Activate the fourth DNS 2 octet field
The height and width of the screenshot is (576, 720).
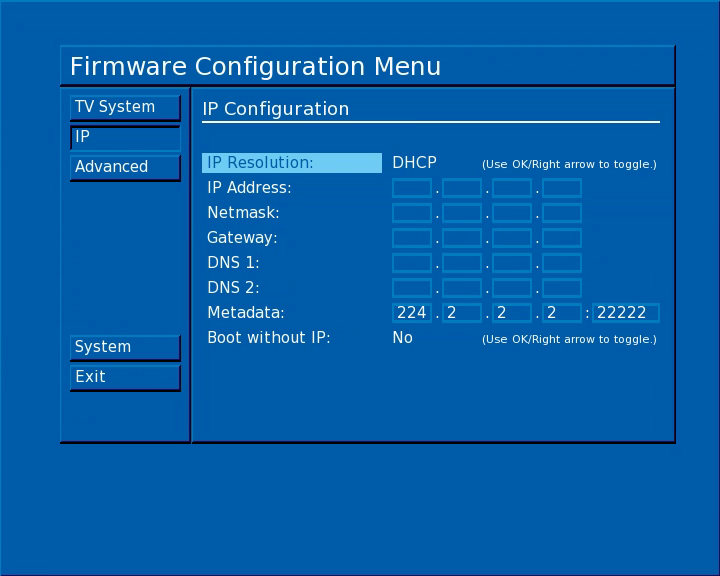(562, 288)
